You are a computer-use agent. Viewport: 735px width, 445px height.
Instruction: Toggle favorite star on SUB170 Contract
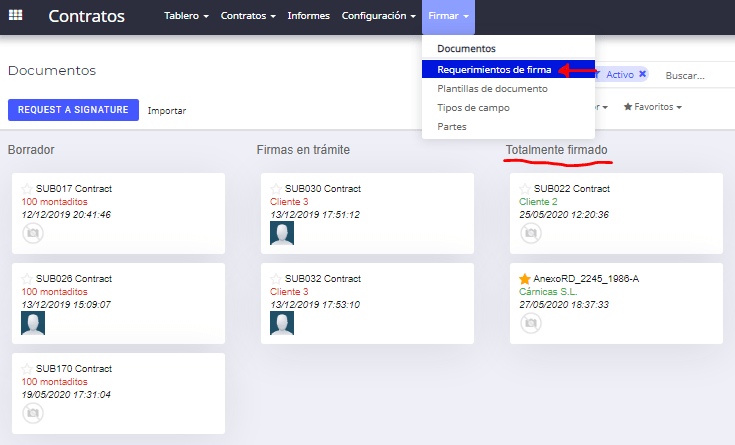point(27,369)
